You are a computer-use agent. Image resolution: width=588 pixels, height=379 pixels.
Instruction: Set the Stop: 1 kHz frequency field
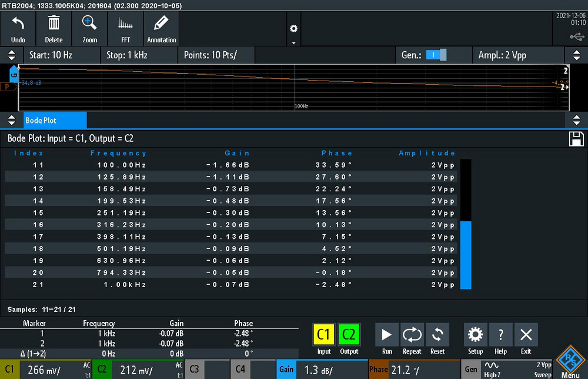(139, 55)
